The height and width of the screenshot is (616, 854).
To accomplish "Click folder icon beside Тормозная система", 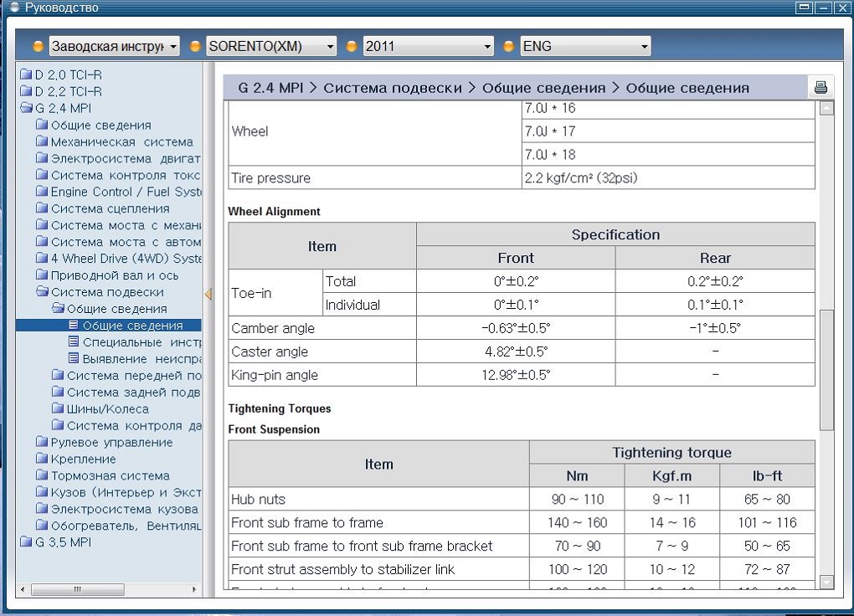I will [42, 475].
